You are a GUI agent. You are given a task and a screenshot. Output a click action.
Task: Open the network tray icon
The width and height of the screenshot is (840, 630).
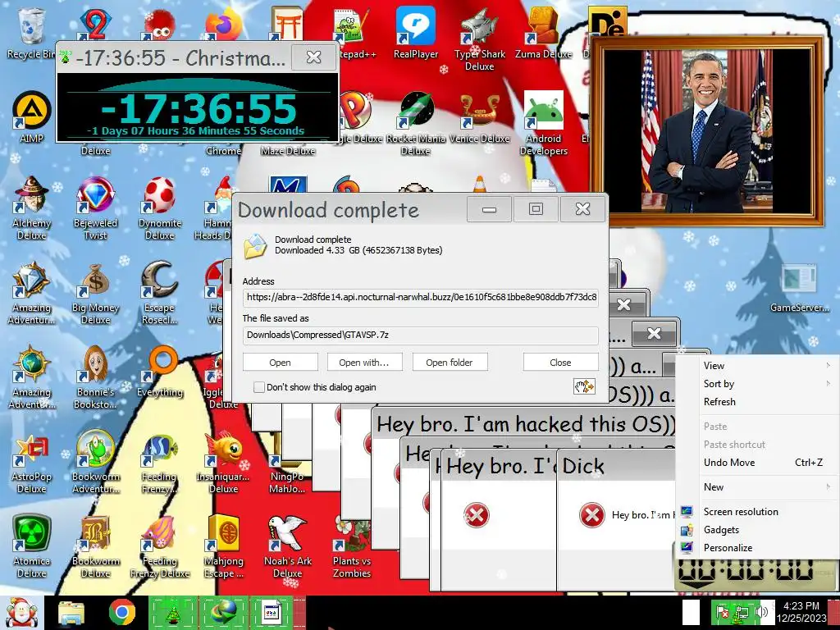point(742,612)
